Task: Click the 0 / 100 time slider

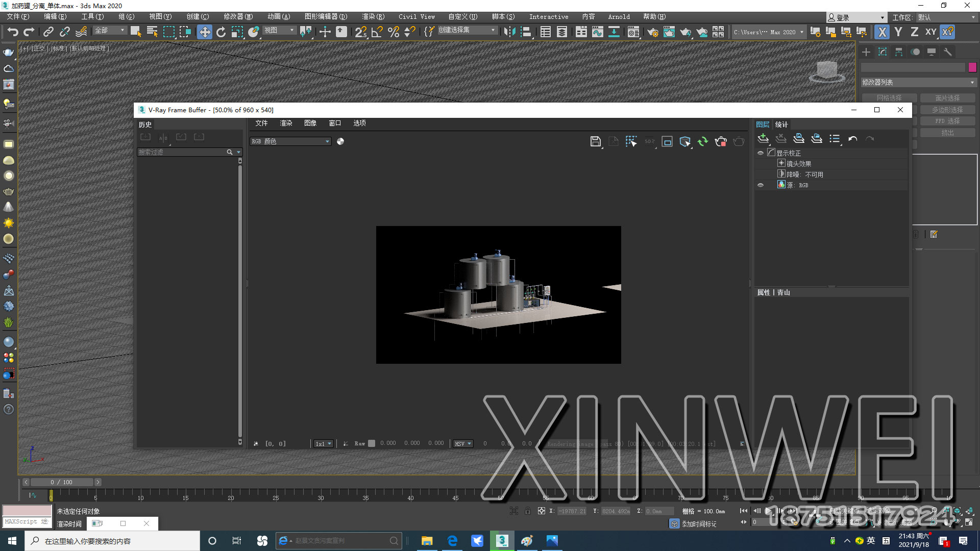Action: 61,482
